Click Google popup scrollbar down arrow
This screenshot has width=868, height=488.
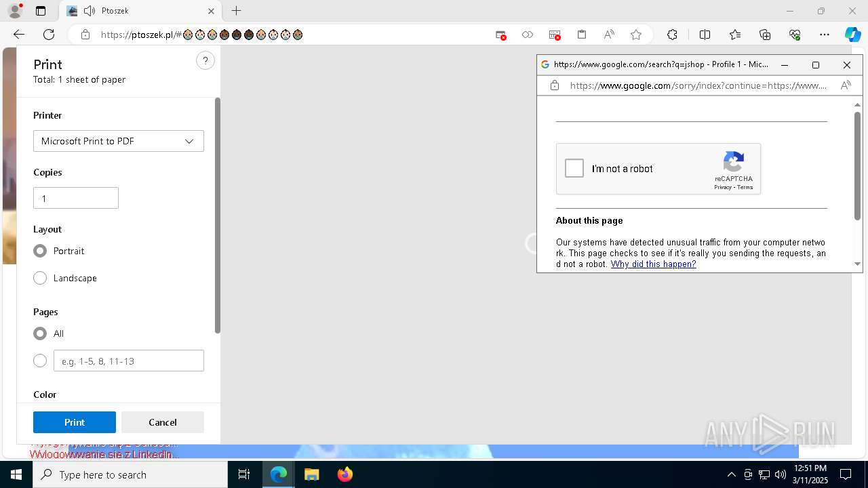(857, 264)
